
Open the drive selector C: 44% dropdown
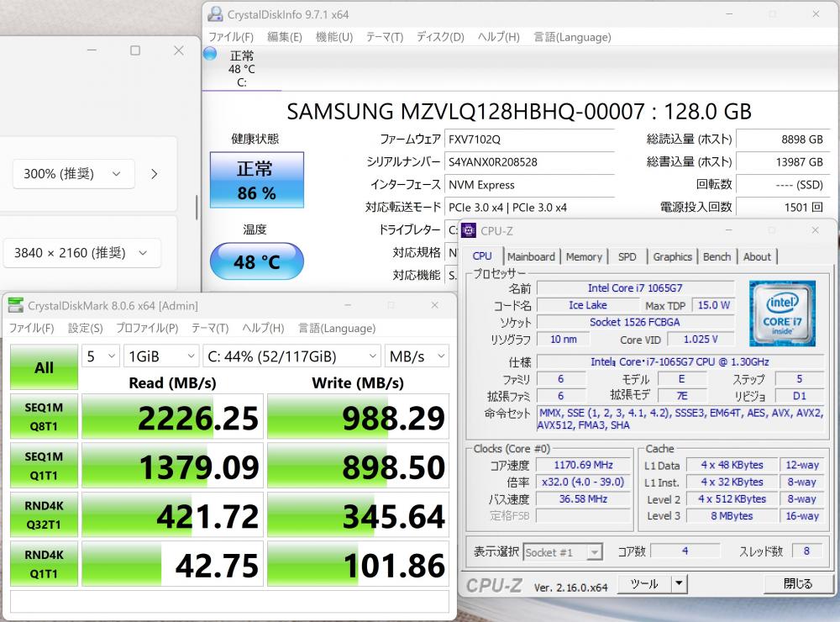point(291,356)
